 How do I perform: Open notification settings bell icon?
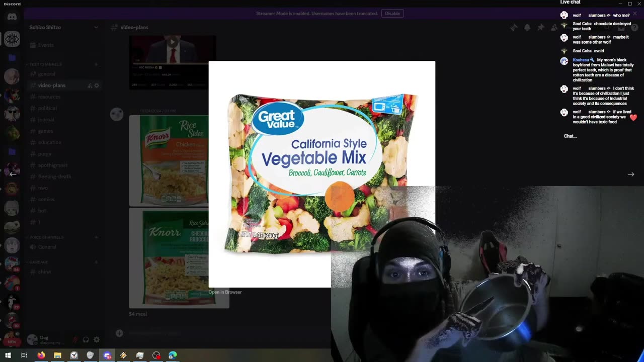coord(527,27)
